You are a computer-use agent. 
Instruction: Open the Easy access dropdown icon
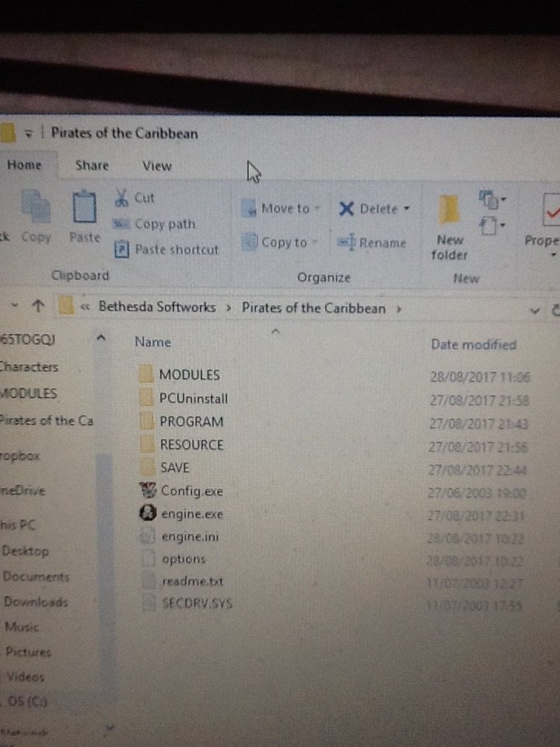click(492, 225)
